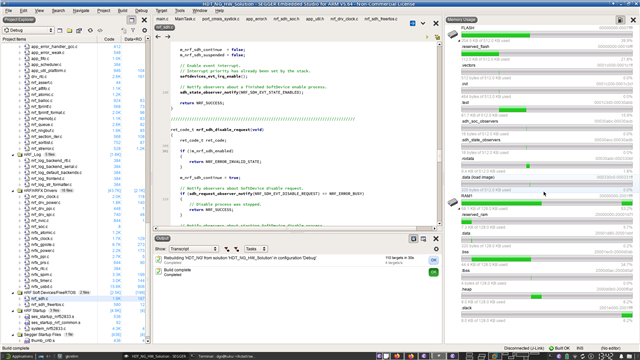Click the green run arrow in editor
This screenshot has height=360, width=640.
pos(427,37)
